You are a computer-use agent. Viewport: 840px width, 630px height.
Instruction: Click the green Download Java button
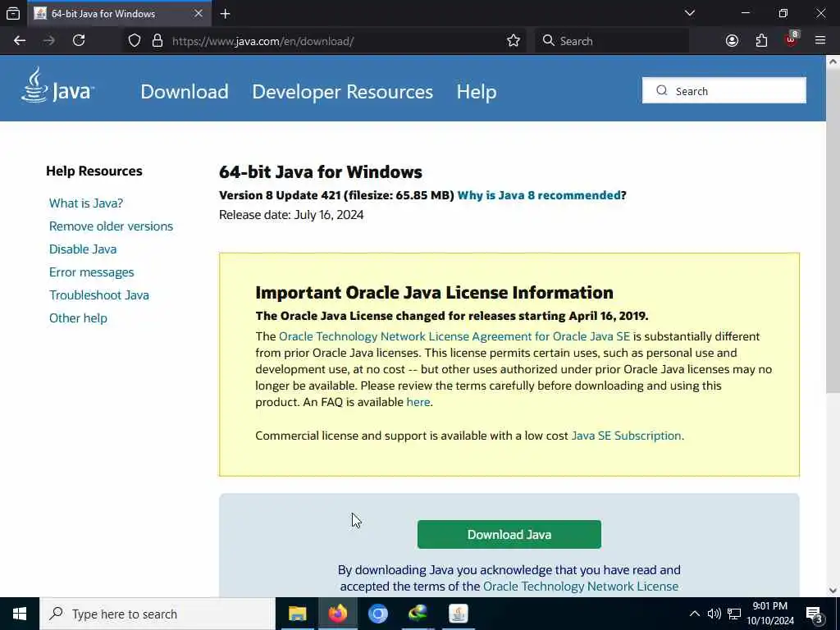(509, 534)
